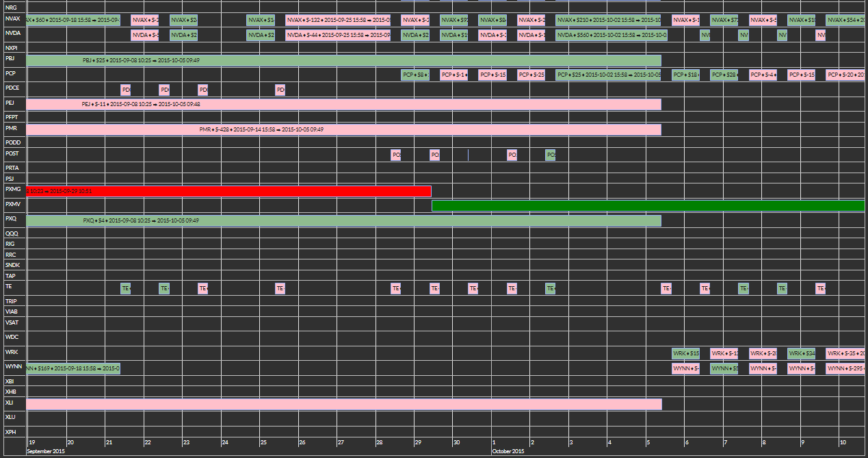This screenshot has height=458, width=868.
Task: Click the NVDA row label
Action: (12, 33)
